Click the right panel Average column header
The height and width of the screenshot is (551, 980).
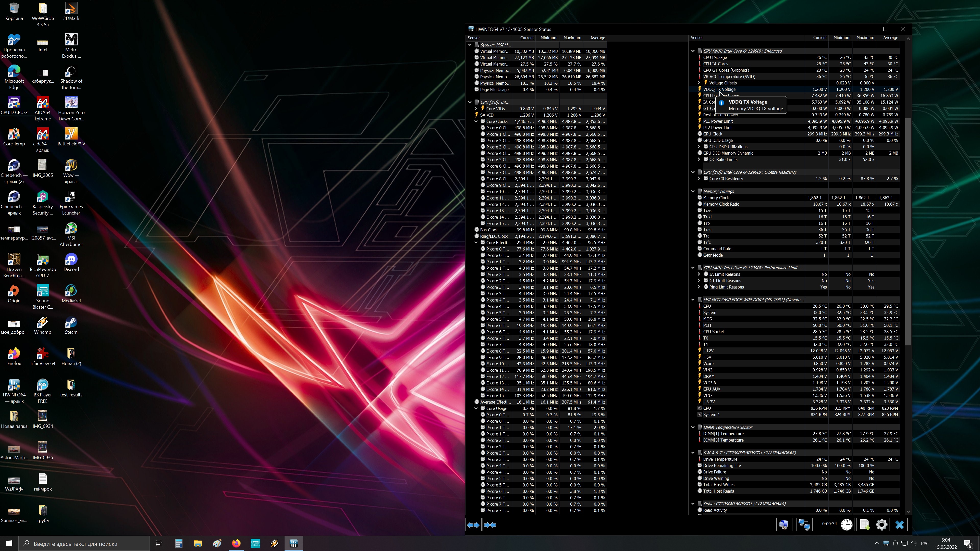pos(890,38)
